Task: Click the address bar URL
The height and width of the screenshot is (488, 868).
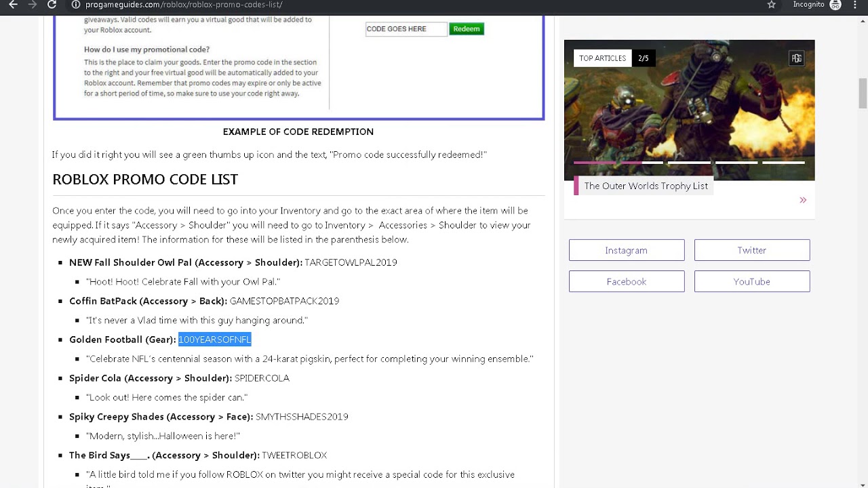Action: pyautogui.click(x=184, y=5)
